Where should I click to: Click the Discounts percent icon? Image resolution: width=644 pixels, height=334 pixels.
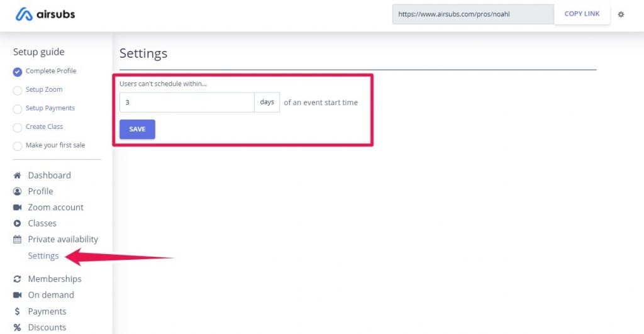(17, 328)
